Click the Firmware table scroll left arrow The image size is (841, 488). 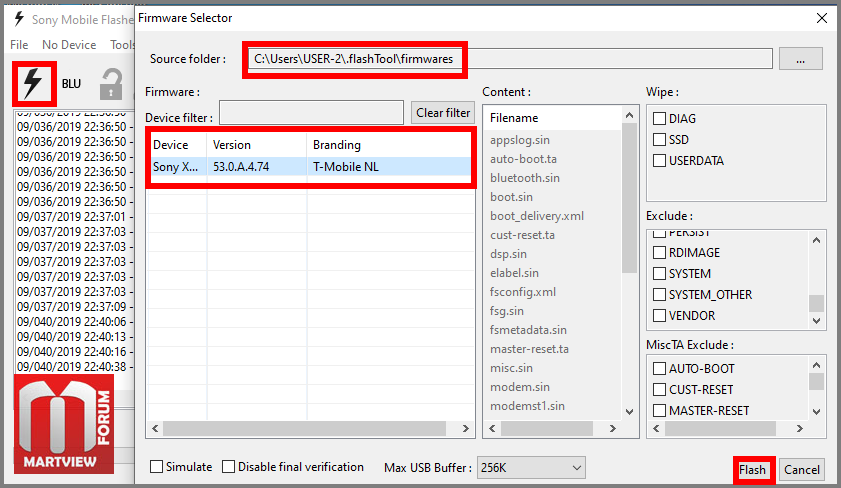coord(156,428)
